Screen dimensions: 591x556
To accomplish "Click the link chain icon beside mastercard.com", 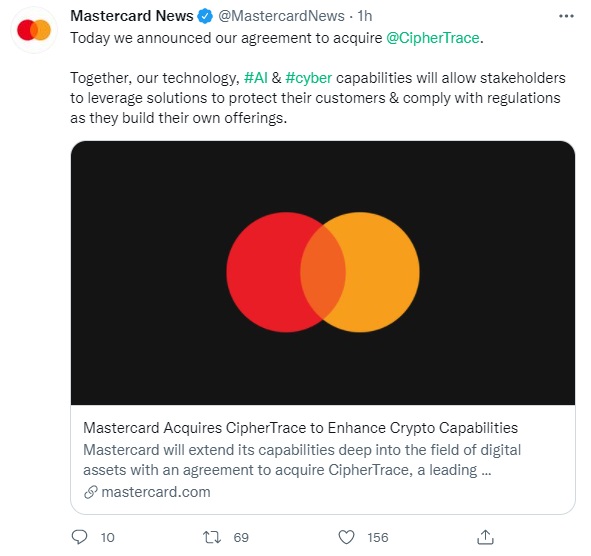I will pyautogui.click(x=91, y=492).
